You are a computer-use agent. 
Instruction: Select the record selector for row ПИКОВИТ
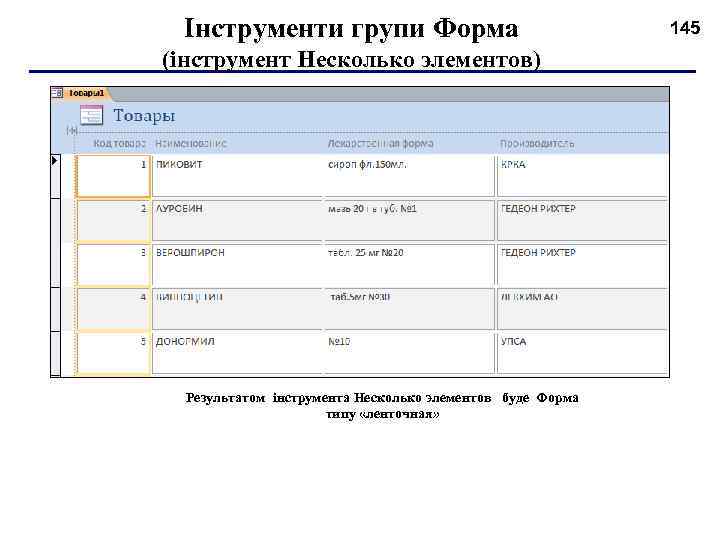[56, 176]
